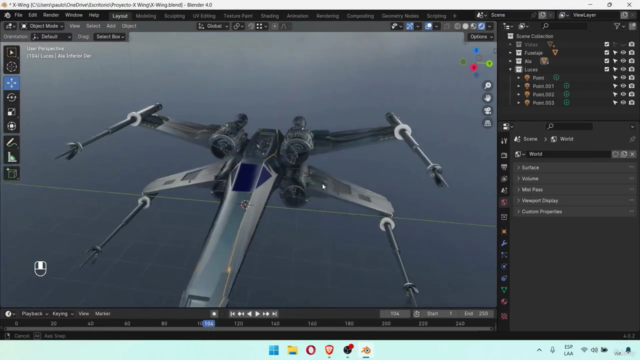Image resolution: width=640 pixels, height=360 pixels.
Task: Open the Add menu in viewport header
Action: pos(111,26)
